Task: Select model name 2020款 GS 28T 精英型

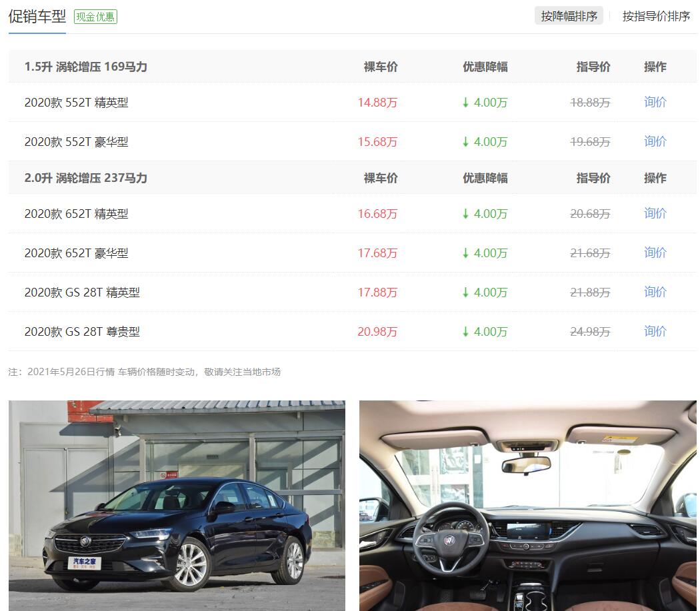Action: 82,293
